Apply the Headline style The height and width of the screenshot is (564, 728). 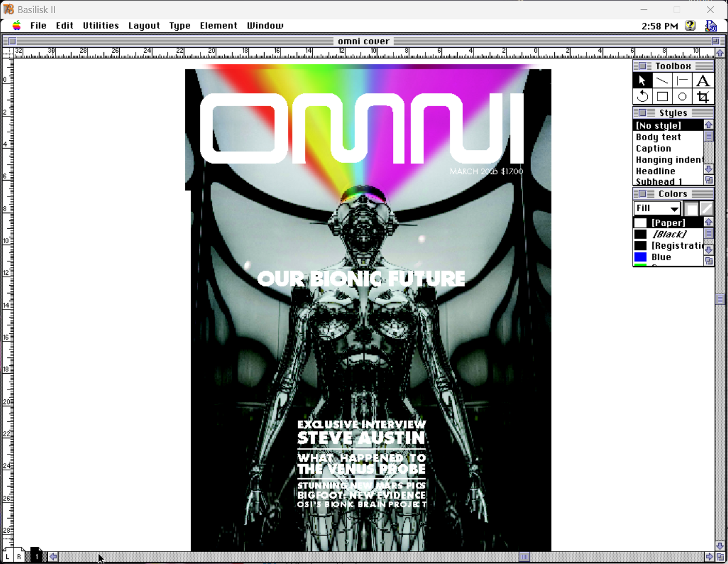click(656, 171)
